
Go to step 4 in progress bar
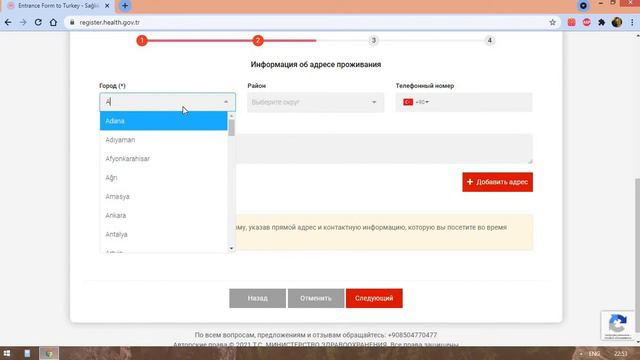point(489,40)
